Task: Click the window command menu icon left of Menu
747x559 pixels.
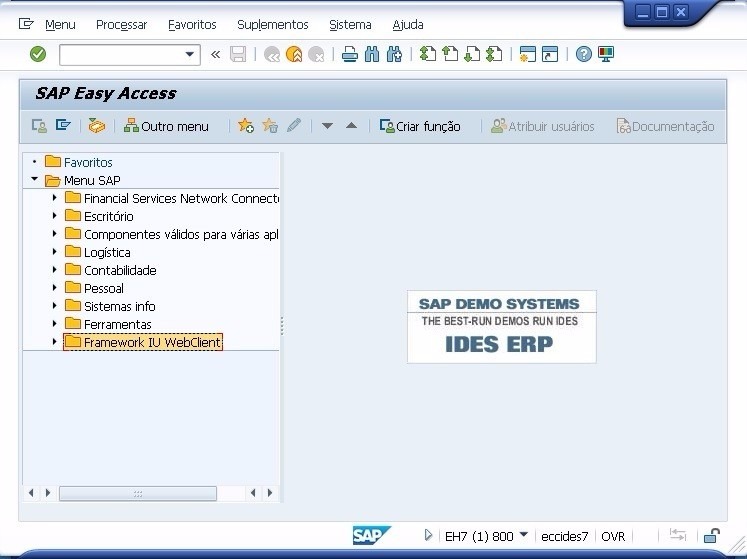Action: (x=26, y=23)
